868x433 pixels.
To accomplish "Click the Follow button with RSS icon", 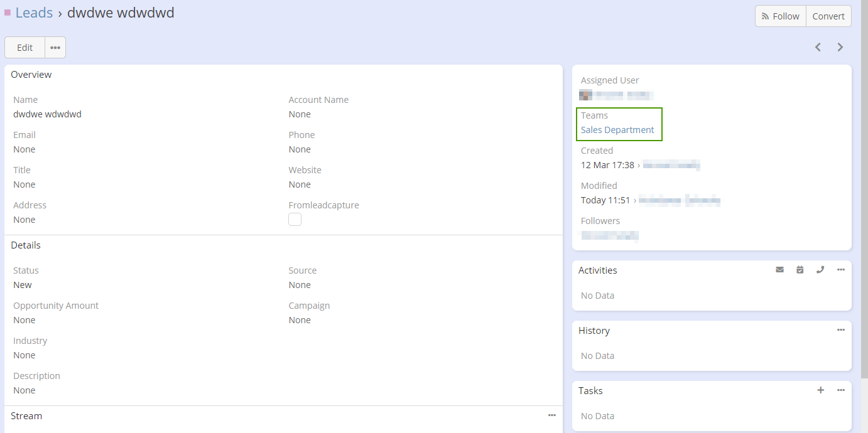I will tap(780, 16).
